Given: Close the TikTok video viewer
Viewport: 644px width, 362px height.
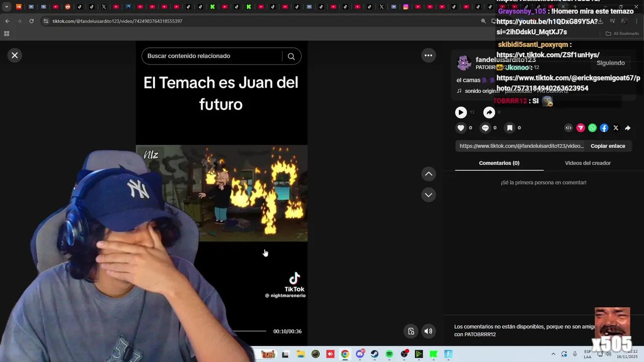Looking at the screenshot, I should pos(15,55).
